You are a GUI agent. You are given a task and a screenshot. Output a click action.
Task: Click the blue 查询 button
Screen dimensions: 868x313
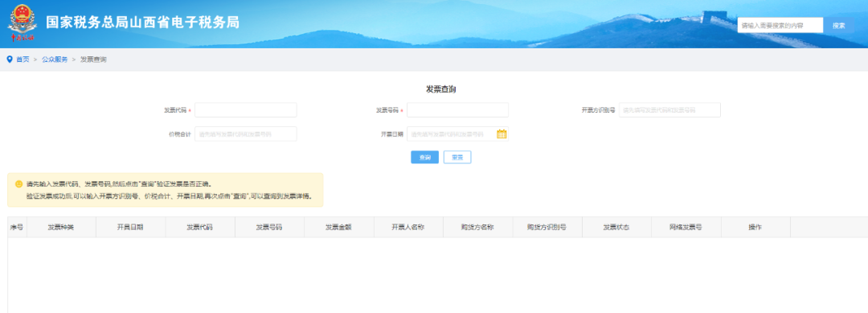tap(424, 158)
